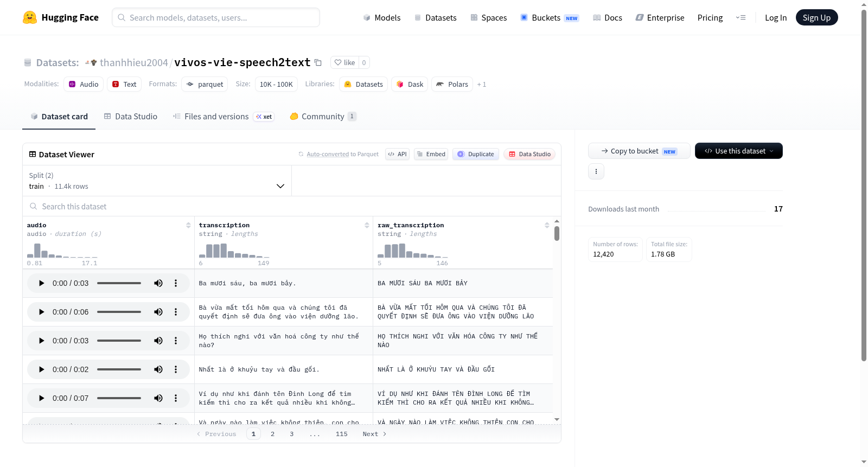Seek within the 'Ba mươi sáu' row's audio progress bar
The height and width of the screenshot is (467, 868).
click(119, 283)
